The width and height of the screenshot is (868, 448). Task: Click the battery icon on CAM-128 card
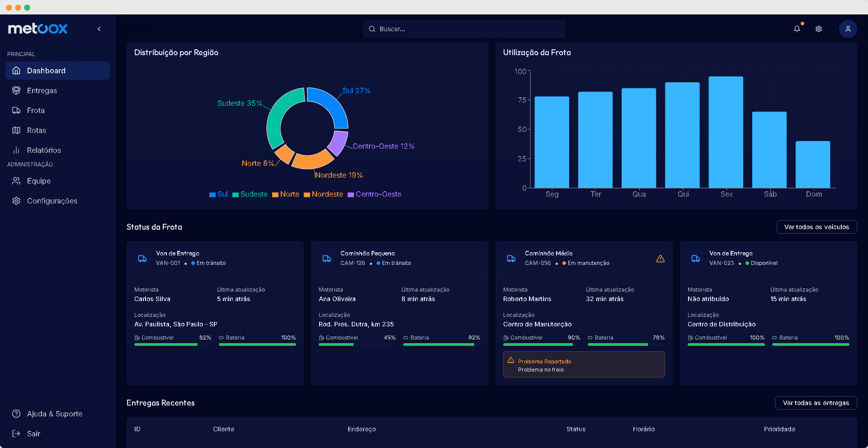[406, 338]
